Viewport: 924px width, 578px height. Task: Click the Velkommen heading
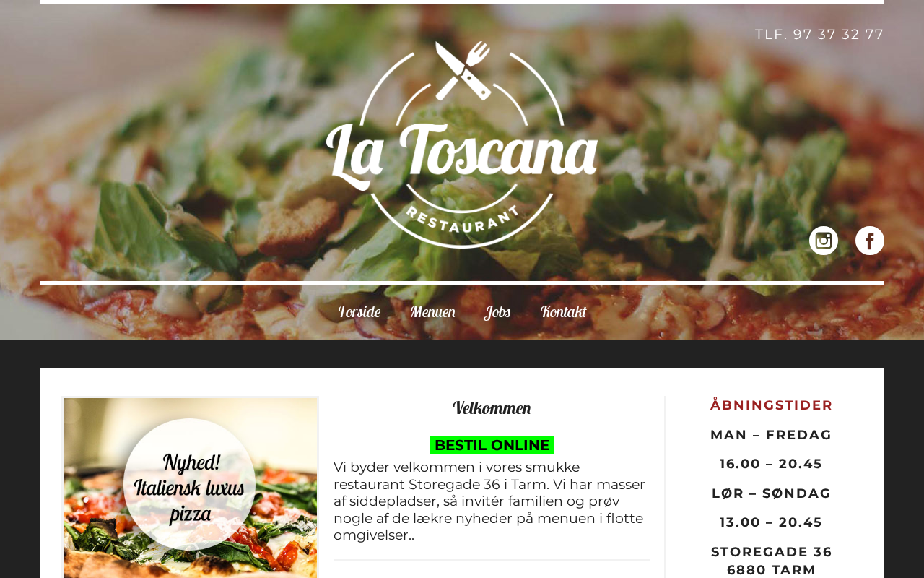tap(492, 408)
